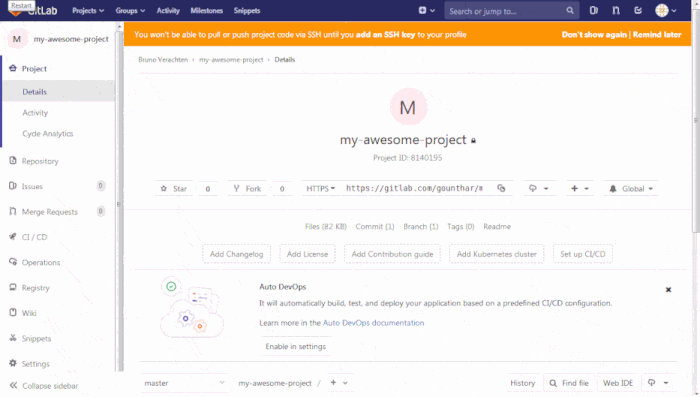Screen dimensions: 700x397
Task: Click the repository clone URL field
Action: [415, 188]
